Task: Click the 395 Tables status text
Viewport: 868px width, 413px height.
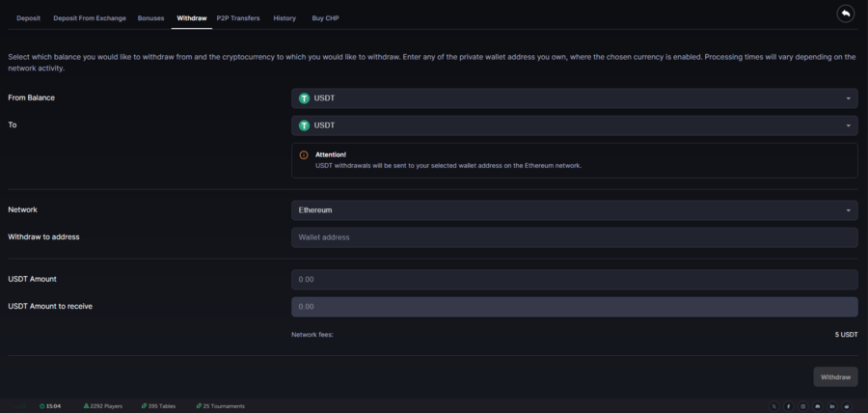Action: click(x=162, y=406)
